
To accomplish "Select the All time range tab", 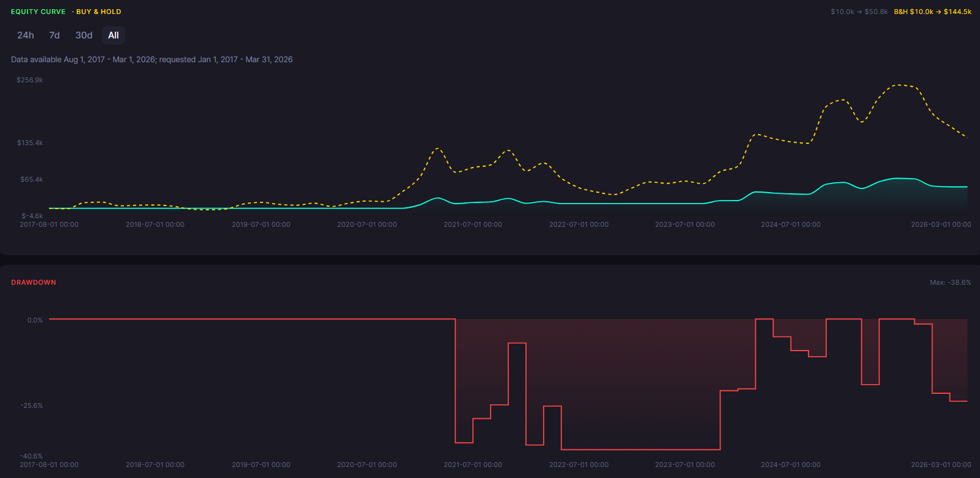I will [x=113, y=35].
